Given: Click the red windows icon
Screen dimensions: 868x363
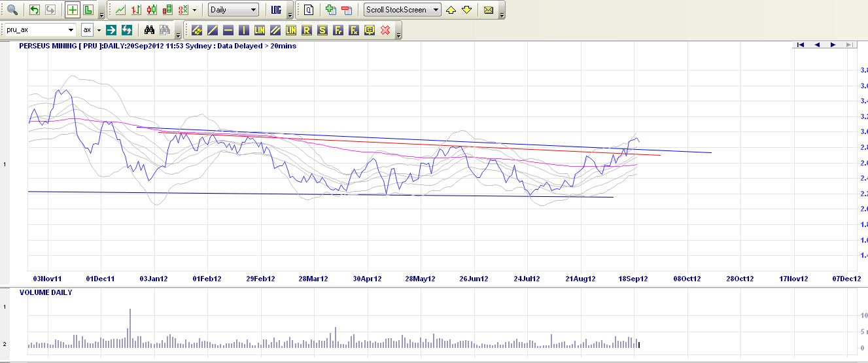Looking at the screenshot, I should coord(346,10).
